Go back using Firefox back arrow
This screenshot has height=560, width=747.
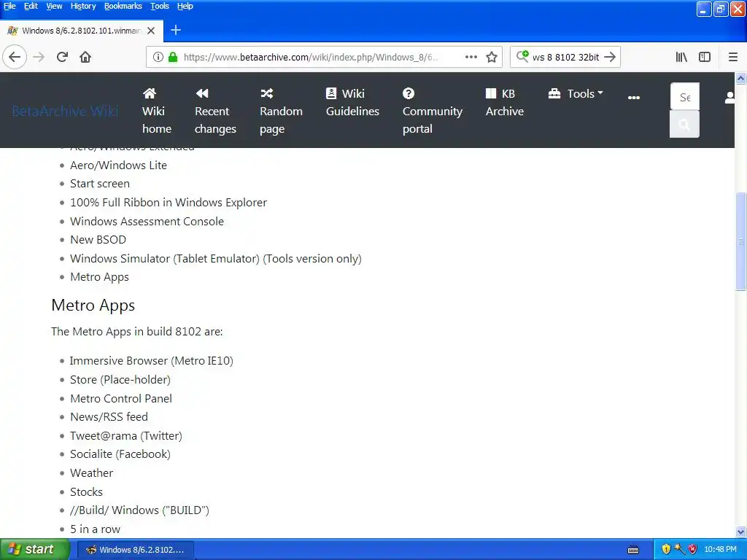pos(15,57)
